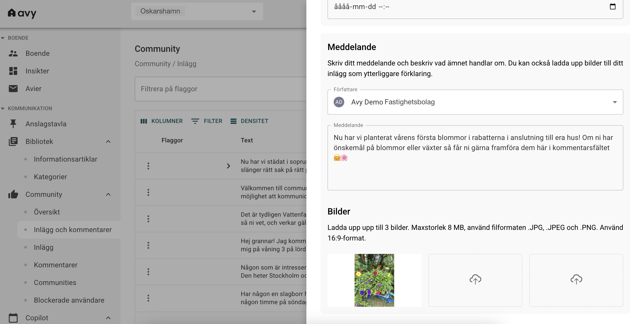Collapse the BOENDE section
The height and width of the screenshot is (324, 644).
click(3, 38)
